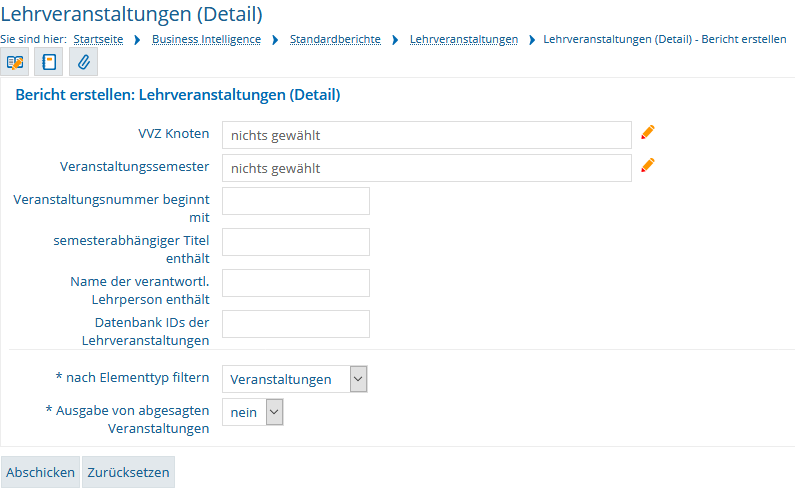Navigate to Standardberichte breadcrumb
Image resolution: width=795 pixels, height=489 pixels.
tap(335, 40)
